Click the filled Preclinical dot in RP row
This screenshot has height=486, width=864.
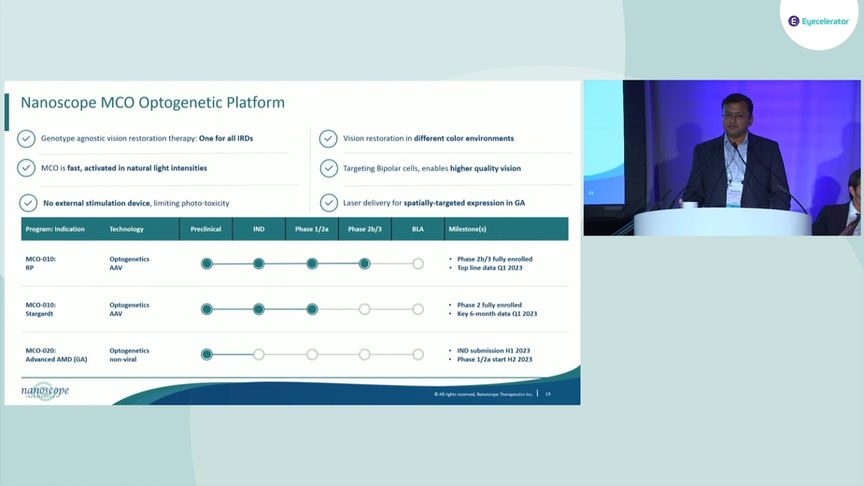tap(207, 264)
